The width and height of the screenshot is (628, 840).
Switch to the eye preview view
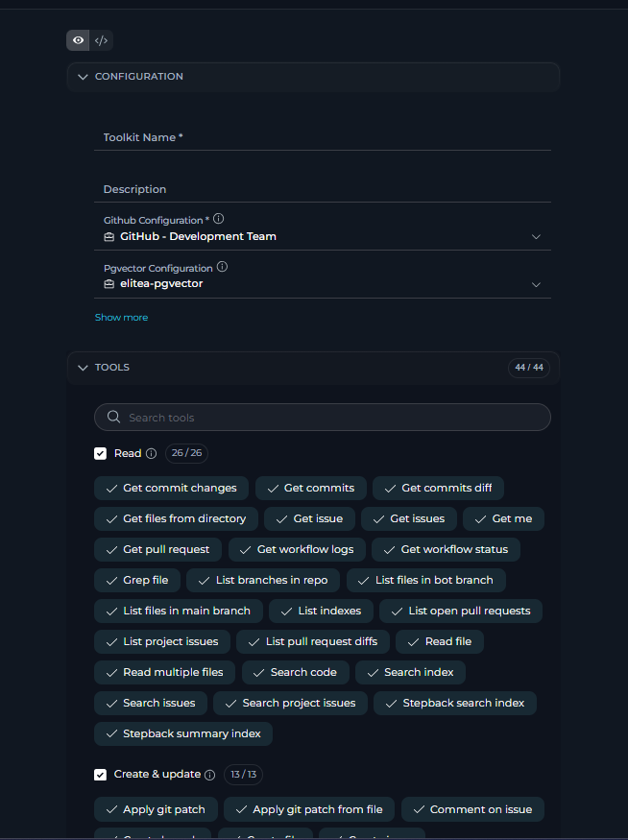coord(78,40)
